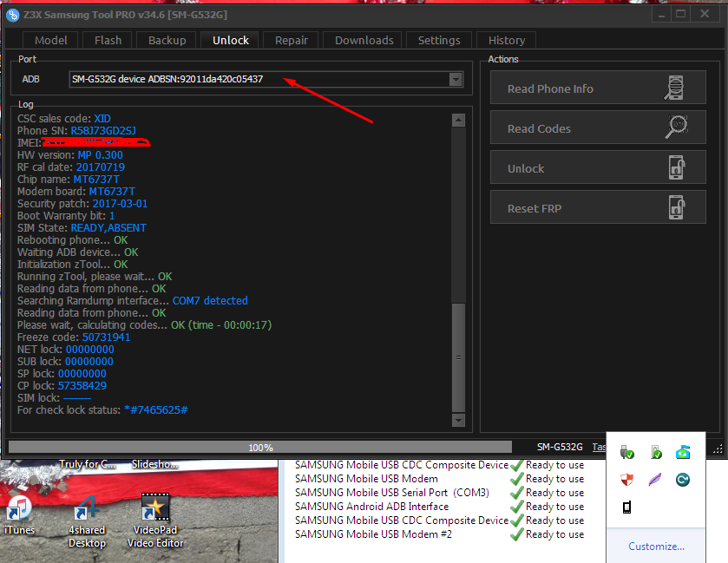Click green checkmark beside USB Serial Port (COM3)
The height and width of the screenshot is (563, 728).
tap(517, 493)
